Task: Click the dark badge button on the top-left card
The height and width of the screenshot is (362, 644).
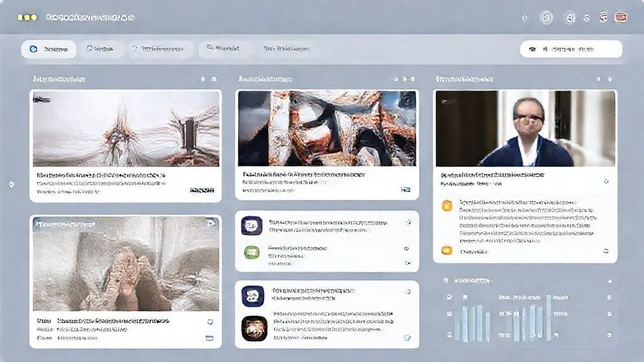Action: point(202,189)
